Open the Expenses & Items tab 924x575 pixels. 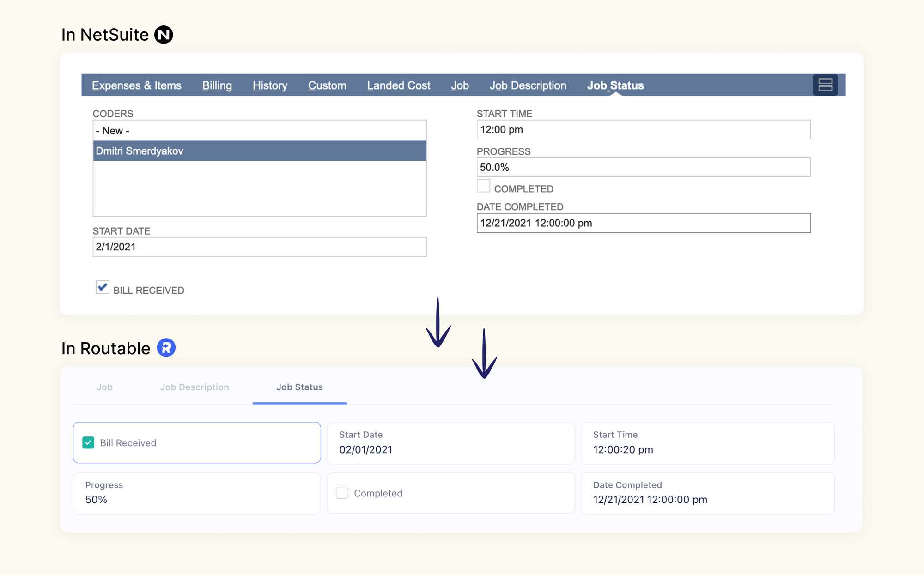tap(136, 85)
